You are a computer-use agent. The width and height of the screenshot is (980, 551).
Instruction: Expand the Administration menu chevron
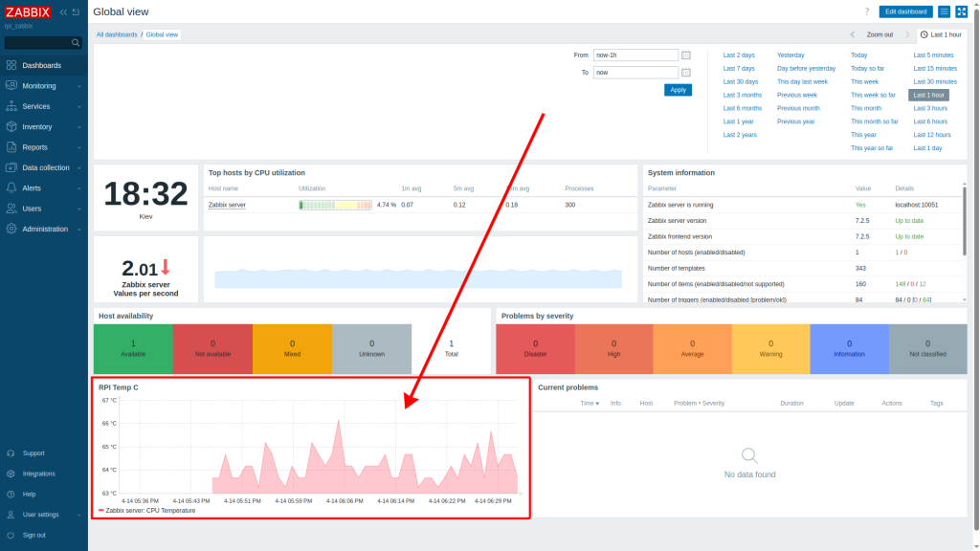point(79,230)
